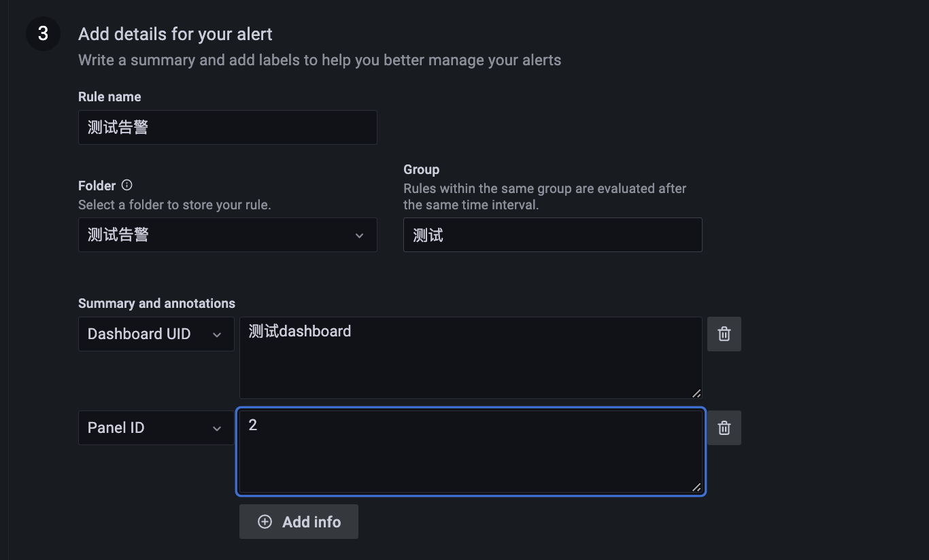This screenshot has height=560, width=929.
Task: Click the Group field label
Action: tap(421, 169)
